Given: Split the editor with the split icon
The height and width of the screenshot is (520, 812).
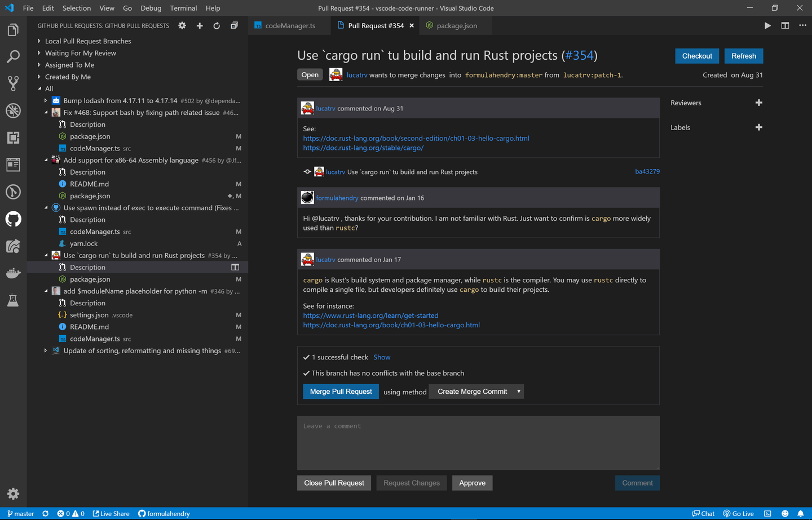Looking at the screenshot, I should 785,25.
